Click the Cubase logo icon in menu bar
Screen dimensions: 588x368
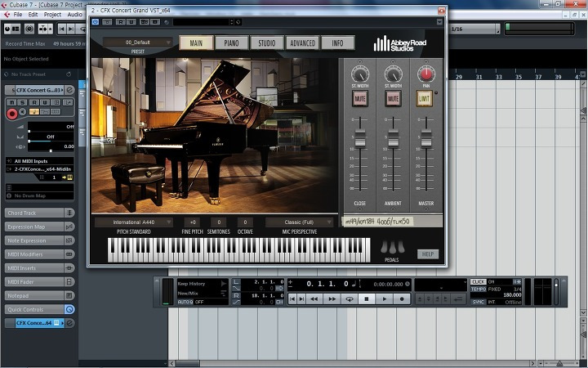click(6, 15)
